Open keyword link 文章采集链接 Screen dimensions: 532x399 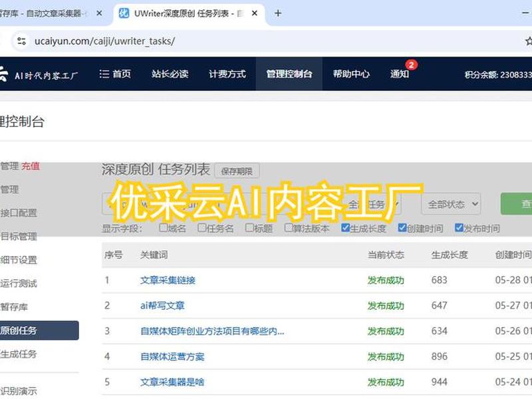point(168,281)
